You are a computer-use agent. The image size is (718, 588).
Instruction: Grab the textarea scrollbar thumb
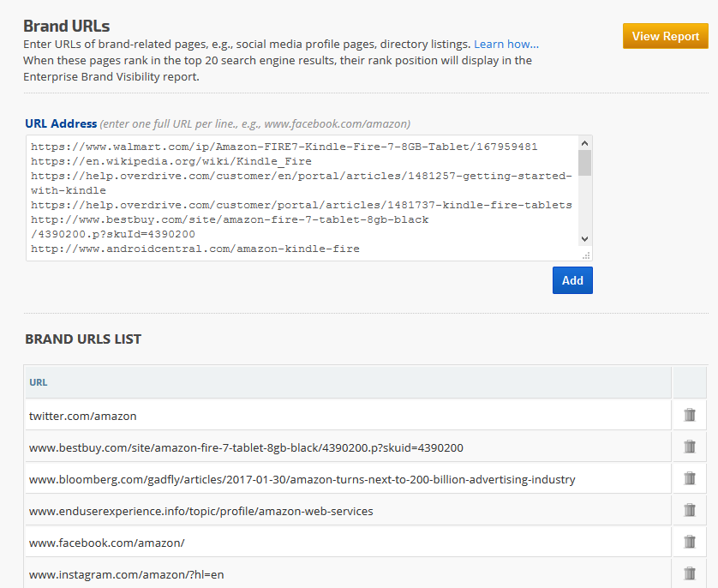(584, 163)
